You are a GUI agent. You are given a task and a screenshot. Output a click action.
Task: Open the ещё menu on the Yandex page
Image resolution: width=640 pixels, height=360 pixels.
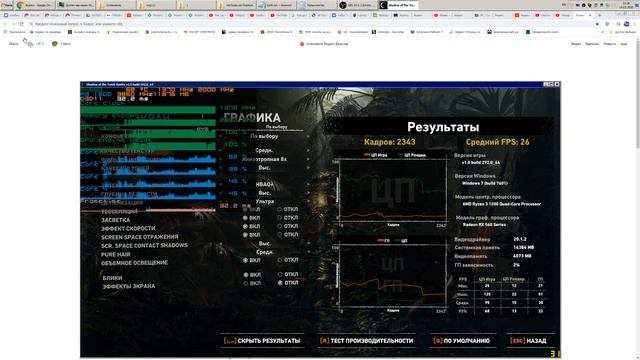click(624, 44)
